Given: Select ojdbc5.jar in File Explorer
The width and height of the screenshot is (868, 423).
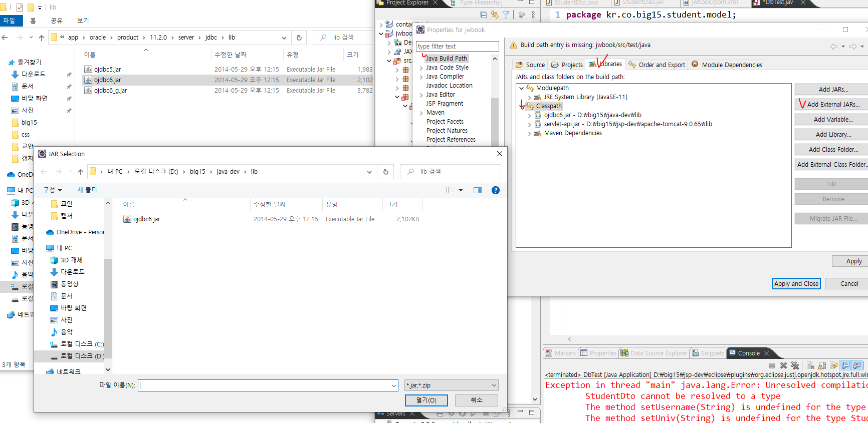Looking at the screenshot, I should (x=107, y=69).
